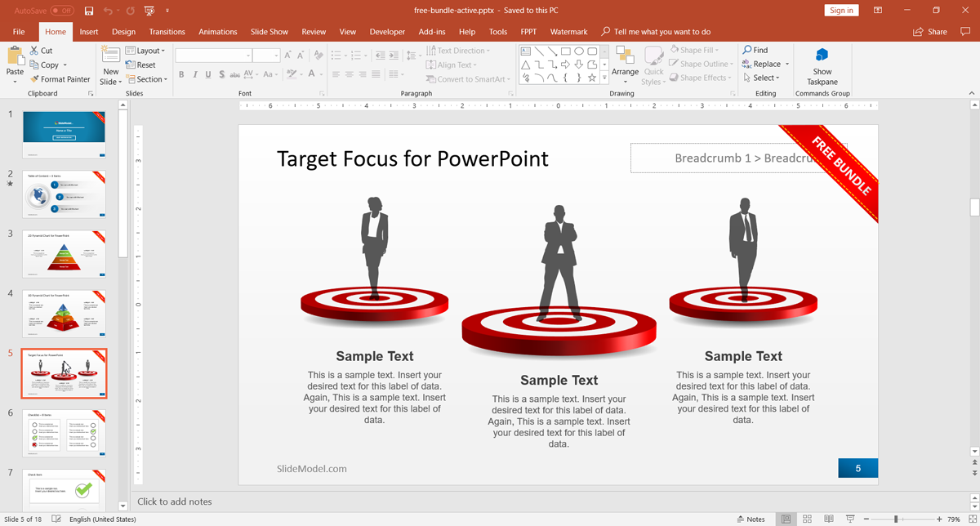Toggle the Notes pane button

pos(751,519)
